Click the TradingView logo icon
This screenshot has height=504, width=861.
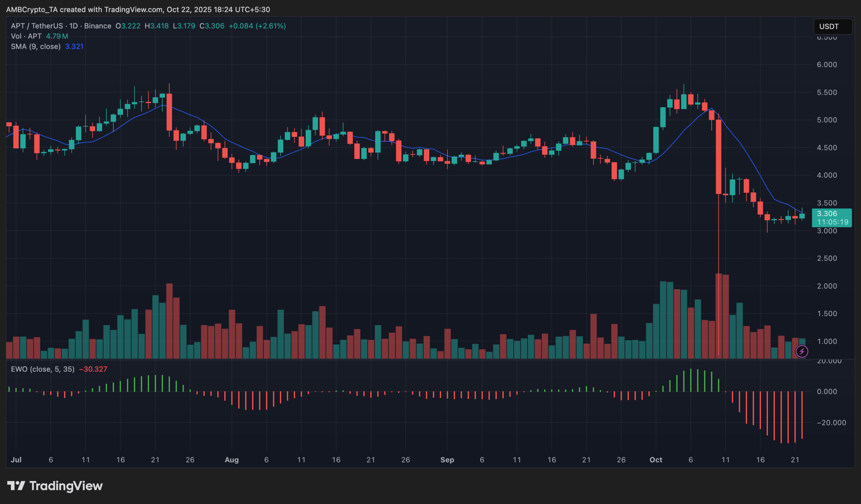(x=16, y=486)
